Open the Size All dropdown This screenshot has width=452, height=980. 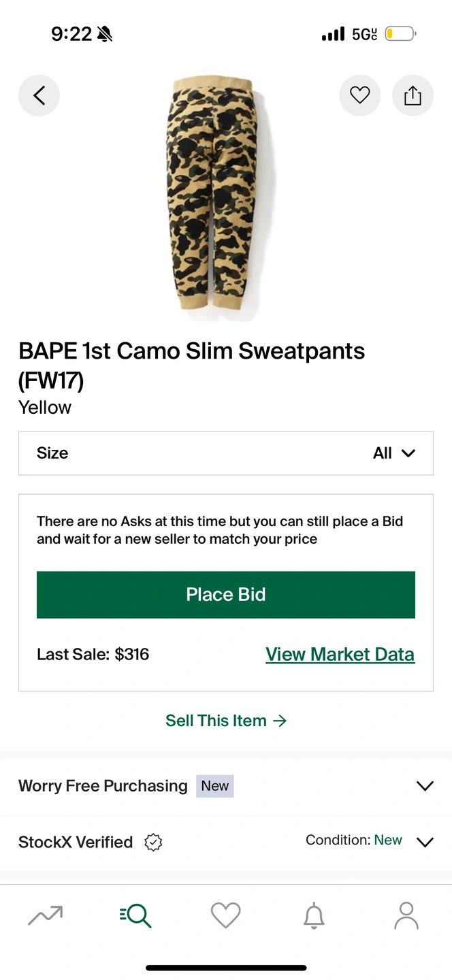(226, 453)
